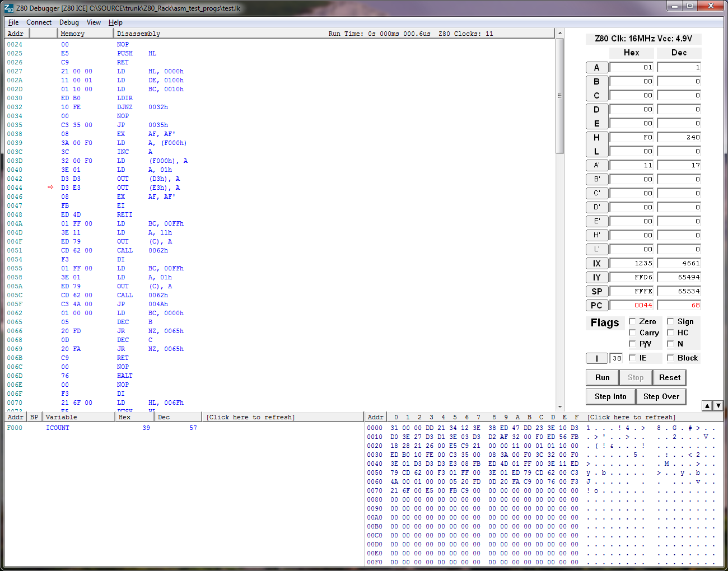The height and width of the screenshot is (571, 728).
Task: Click the BC register button
Action: click(x=597, y=88)
